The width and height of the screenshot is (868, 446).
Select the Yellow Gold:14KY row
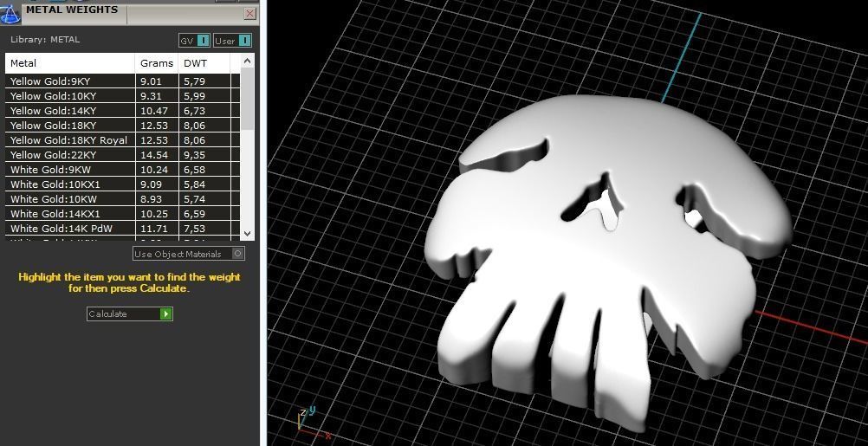[122, 111]
